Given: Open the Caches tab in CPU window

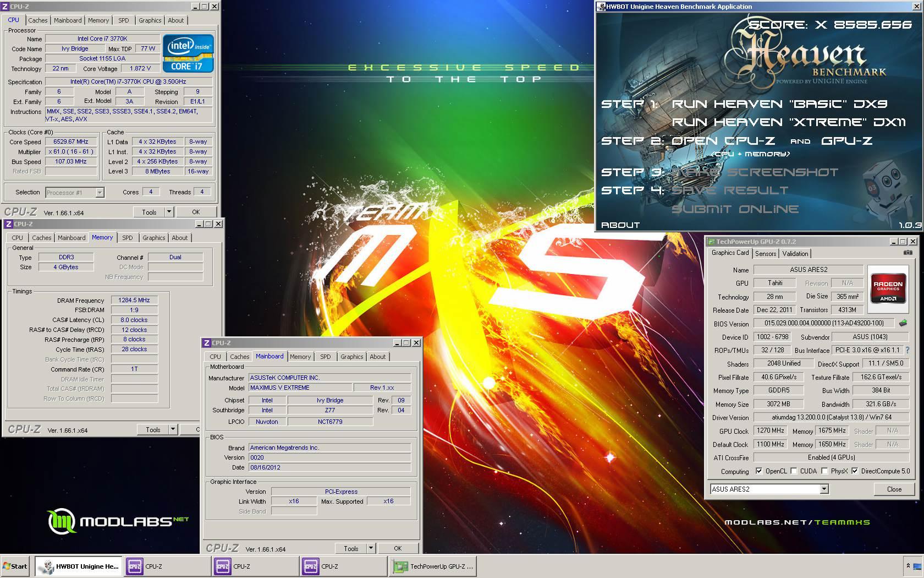Looking at the screenshot, I should point(38,20).
